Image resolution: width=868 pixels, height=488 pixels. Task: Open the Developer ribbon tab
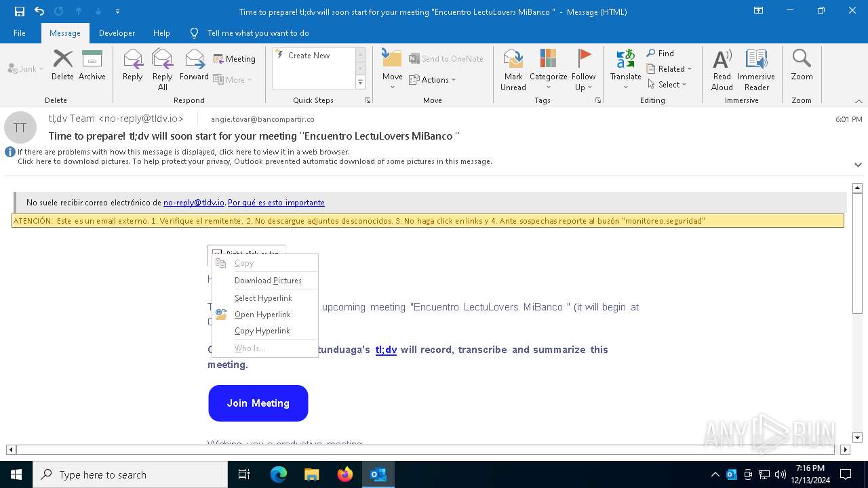[x=117, y=33]
